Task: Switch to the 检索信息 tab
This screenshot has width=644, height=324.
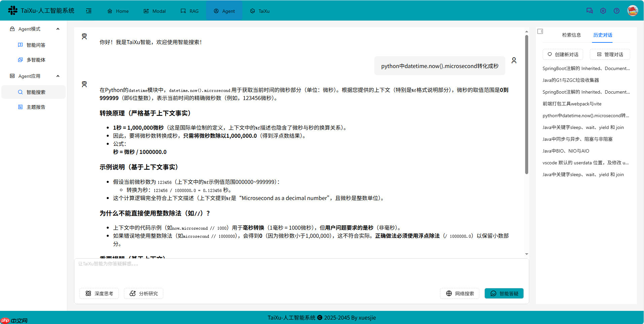Action: [x=571, y=35]
